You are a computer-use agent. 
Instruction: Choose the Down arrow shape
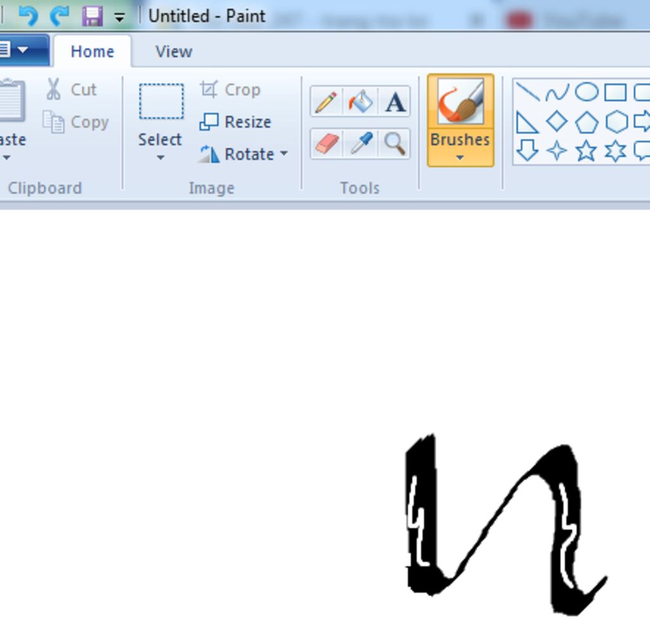point(527,150)
